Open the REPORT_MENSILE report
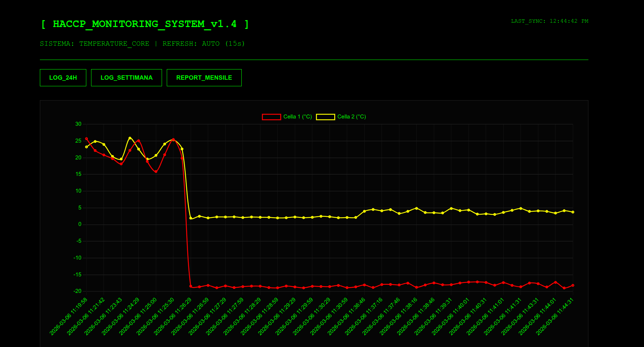Screen dimensions: 644x347 [x=204, y=78]
